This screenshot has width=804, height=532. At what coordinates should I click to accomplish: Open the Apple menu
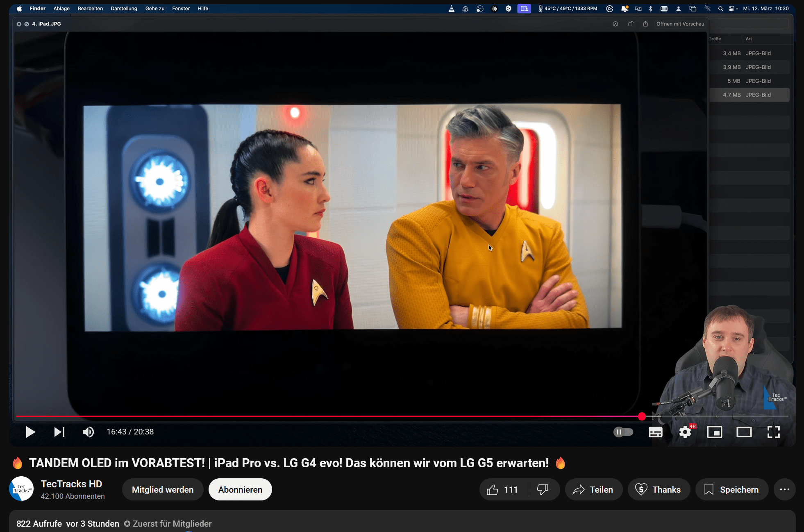[19, 9]
